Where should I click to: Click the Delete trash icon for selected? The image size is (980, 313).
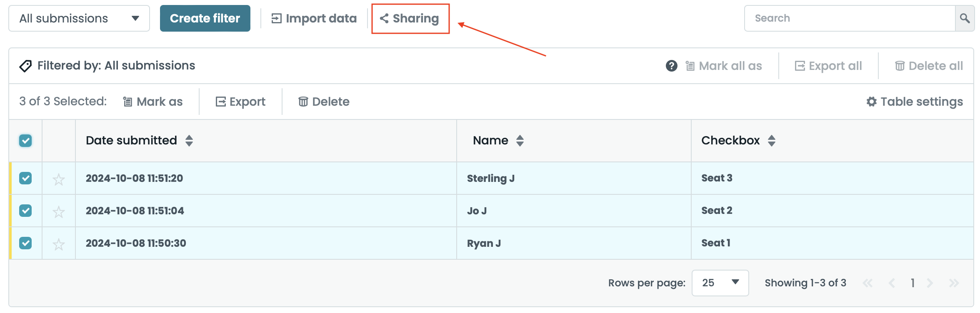coord(303,102)
